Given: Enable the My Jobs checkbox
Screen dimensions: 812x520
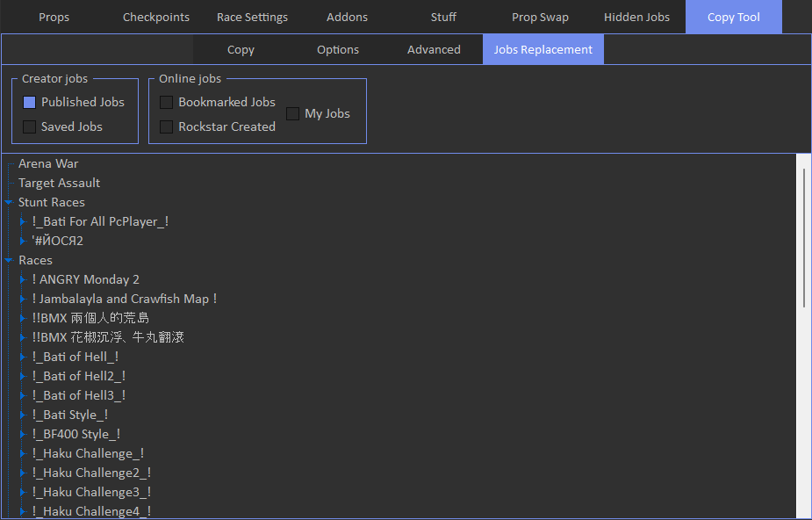Looking at the screenshot, I should pyautogui.click(x=292, y=114).
